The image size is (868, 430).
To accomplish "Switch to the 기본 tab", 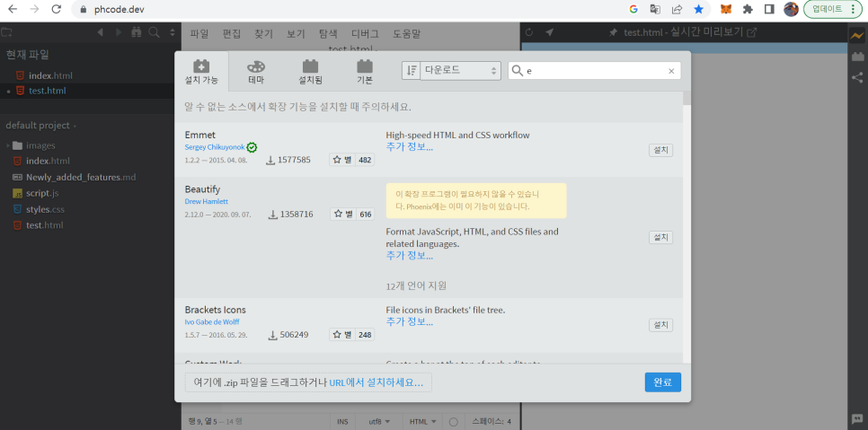I will [x=364, y=71].
